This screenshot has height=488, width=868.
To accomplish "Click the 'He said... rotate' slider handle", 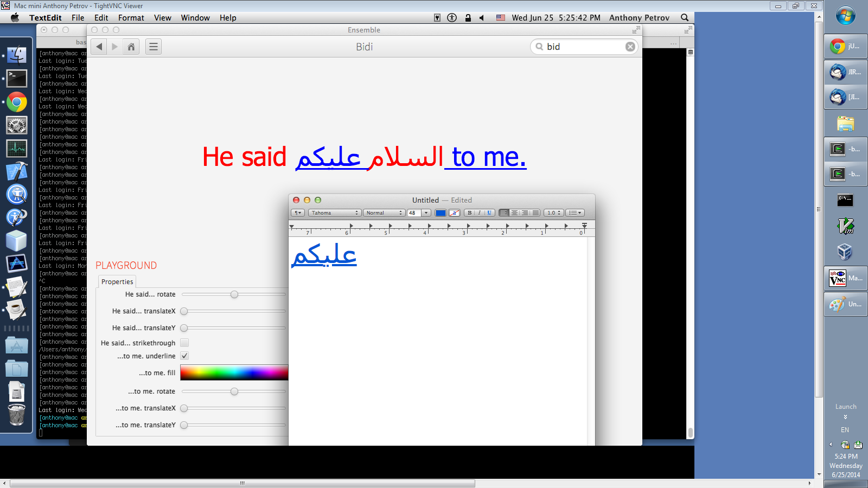I will click(x=234, y=294).
